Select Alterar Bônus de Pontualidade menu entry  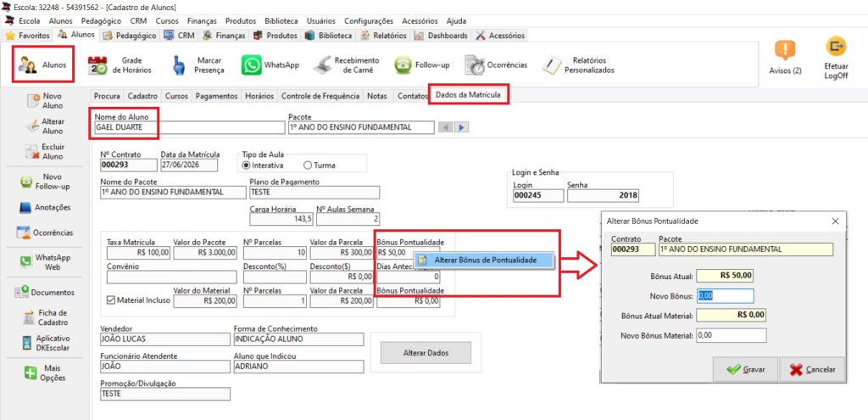point(486,260)
